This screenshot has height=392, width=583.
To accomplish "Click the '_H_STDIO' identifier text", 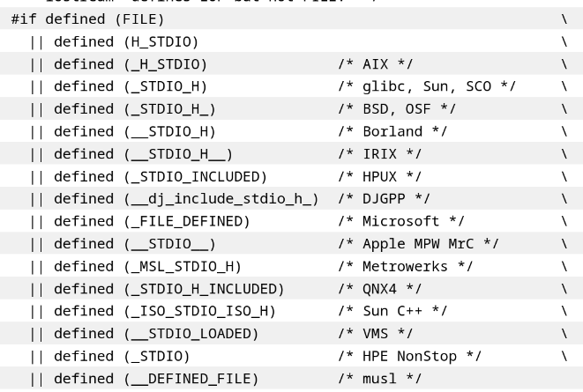I will point(166,64).
